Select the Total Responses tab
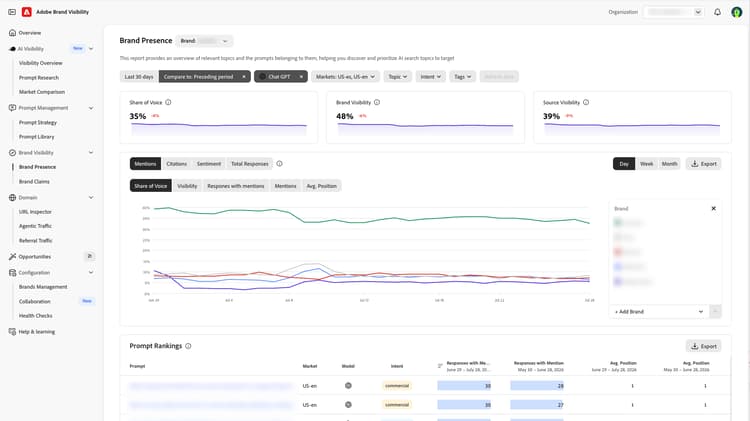The height and width of the screenshot is (421, 750). pyautogui.click(x=250, y=164)
